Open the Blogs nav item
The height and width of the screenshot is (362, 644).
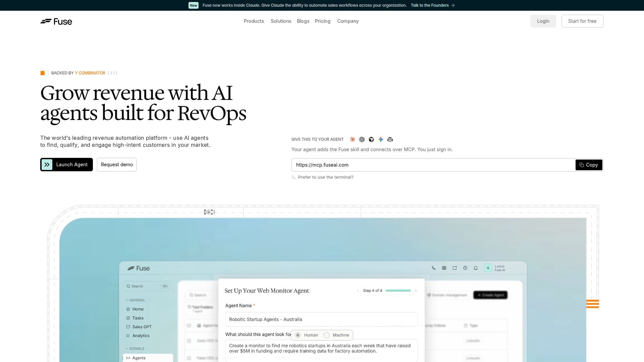(303, 21)
